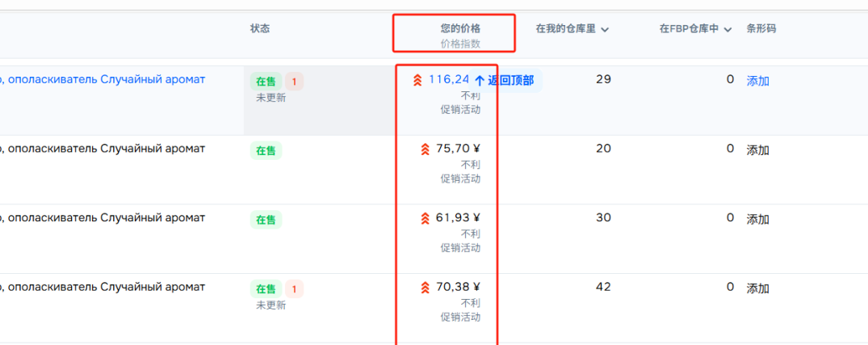Click the 促销活动 label under 61,93 ¥
Viewport: 868px width, 345px height.
click(460, 247)
